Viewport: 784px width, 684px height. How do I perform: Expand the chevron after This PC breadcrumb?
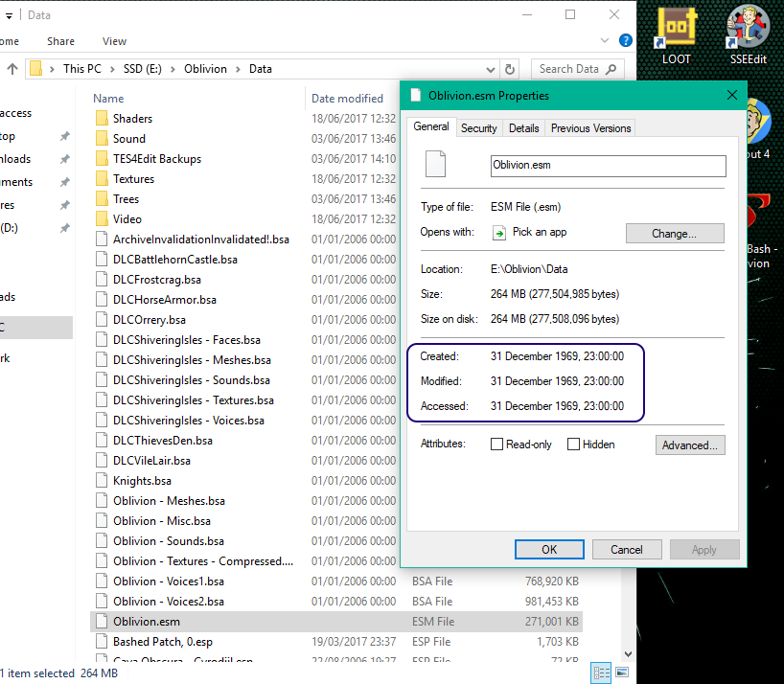(112, 69)
